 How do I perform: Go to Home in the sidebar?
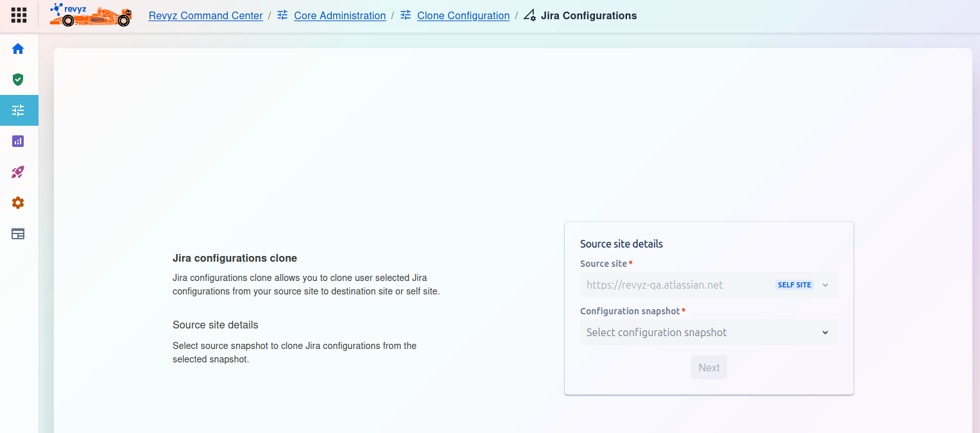(x=18, y=49)
